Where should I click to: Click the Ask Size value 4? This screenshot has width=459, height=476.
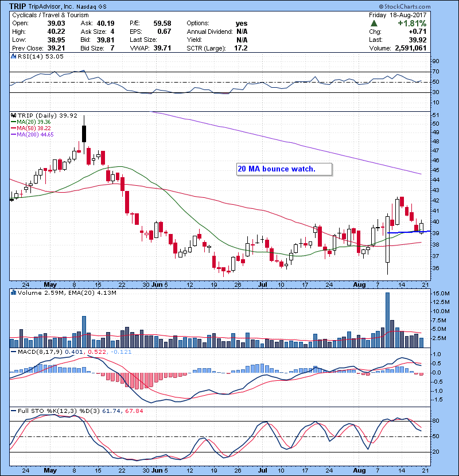(112, 32)
